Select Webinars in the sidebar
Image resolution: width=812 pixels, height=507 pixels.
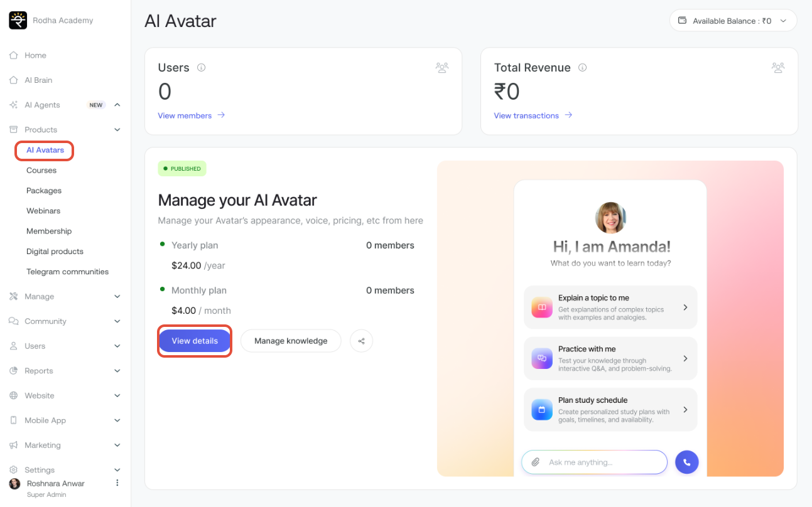[43, 211]
